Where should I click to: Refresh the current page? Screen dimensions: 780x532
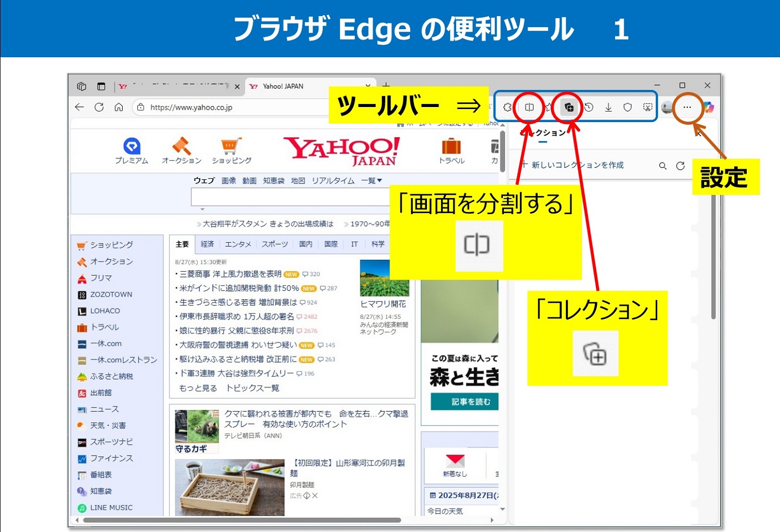coord(99,107)
